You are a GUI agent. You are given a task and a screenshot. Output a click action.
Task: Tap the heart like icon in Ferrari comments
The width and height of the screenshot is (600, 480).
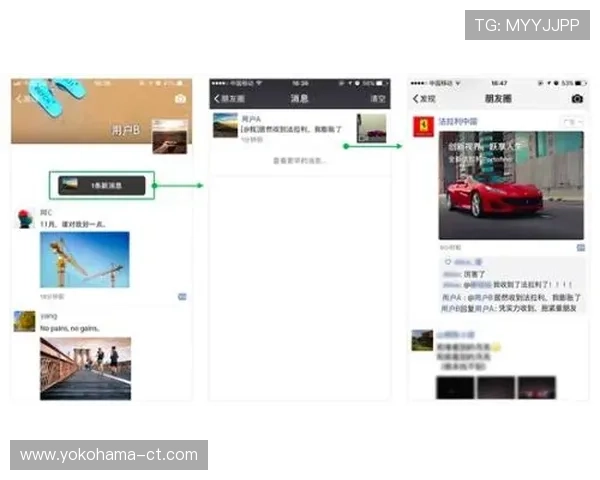(448, 262)
